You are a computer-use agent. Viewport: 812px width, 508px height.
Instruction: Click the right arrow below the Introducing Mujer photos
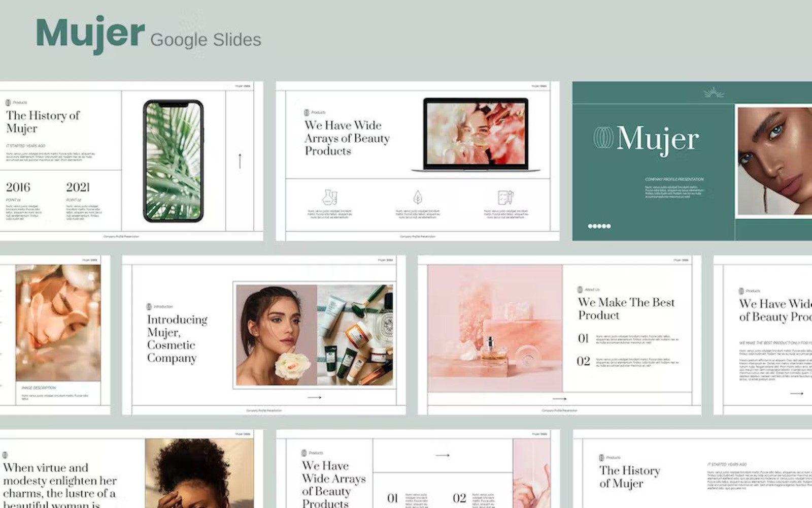314,397
